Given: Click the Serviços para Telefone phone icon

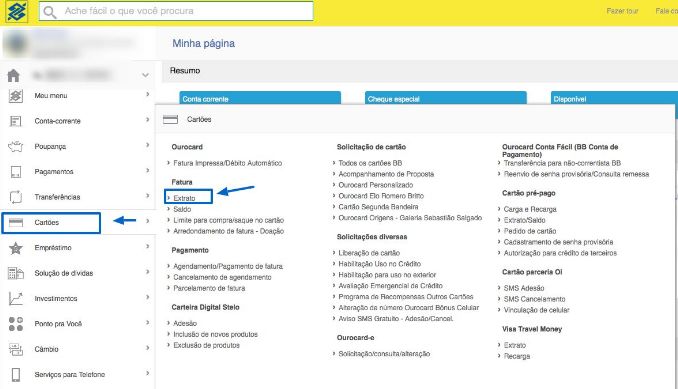Looking at the screenshot, I should pyautogui.click(x=16, y=375).
